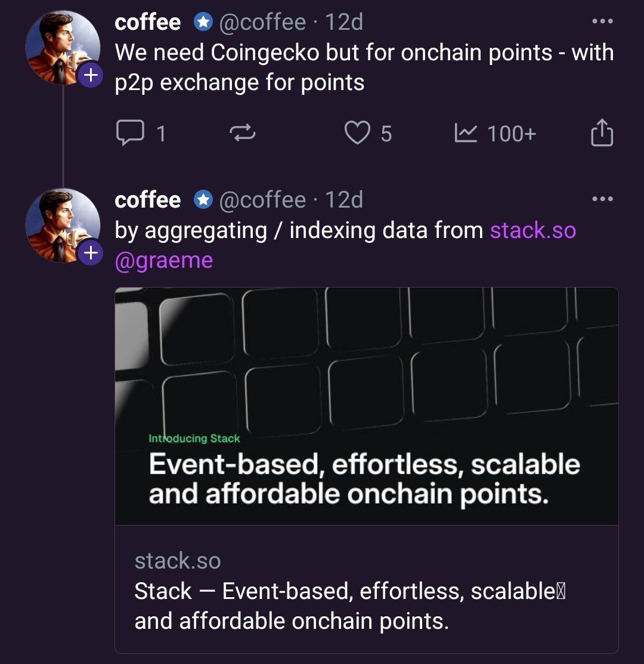Image resolution: width=644 pixels, height=664 pixels.
Task: Open the stack.so purple link
Action: pos(533,230)
